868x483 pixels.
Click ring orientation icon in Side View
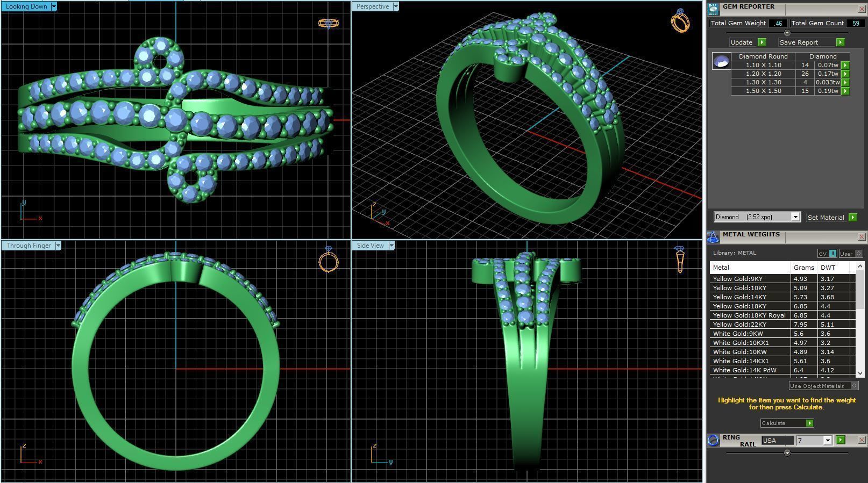(x=680, y=259)
